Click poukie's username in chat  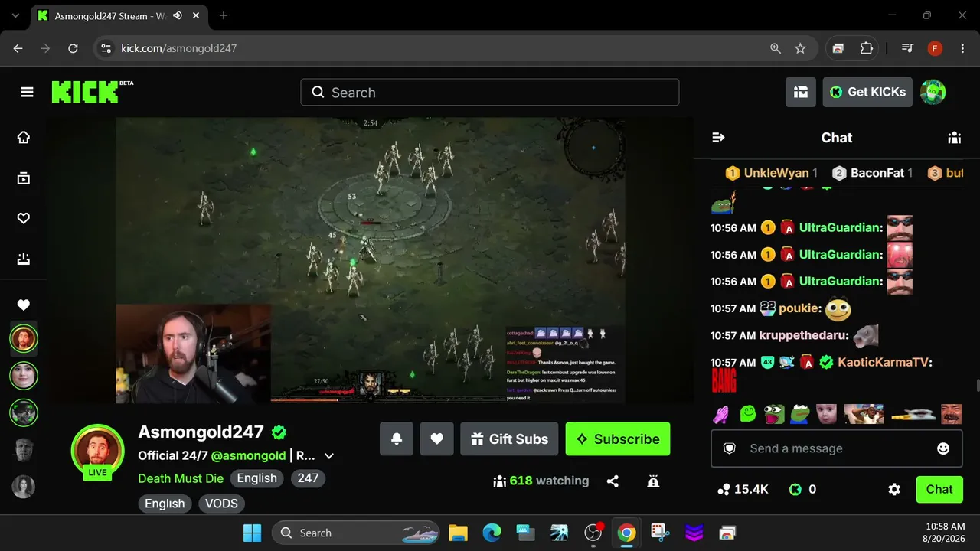pos(799,308)
